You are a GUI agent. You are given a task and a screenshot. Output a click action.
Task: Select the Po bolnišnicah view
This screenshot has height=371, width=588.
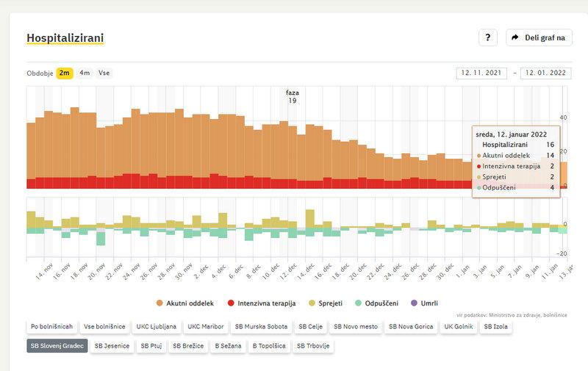tap(50, 325)
